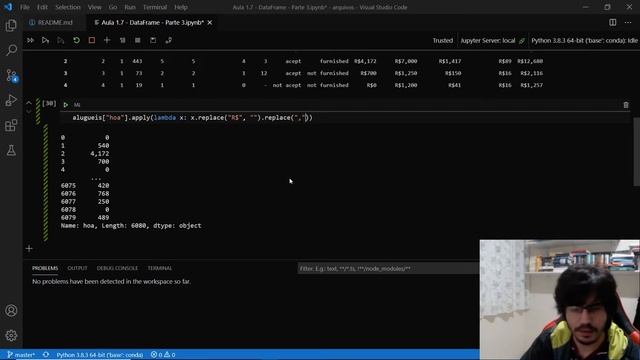Click the 'No problems have been detected' message
The image size is (640, 360).
point(111,281)
